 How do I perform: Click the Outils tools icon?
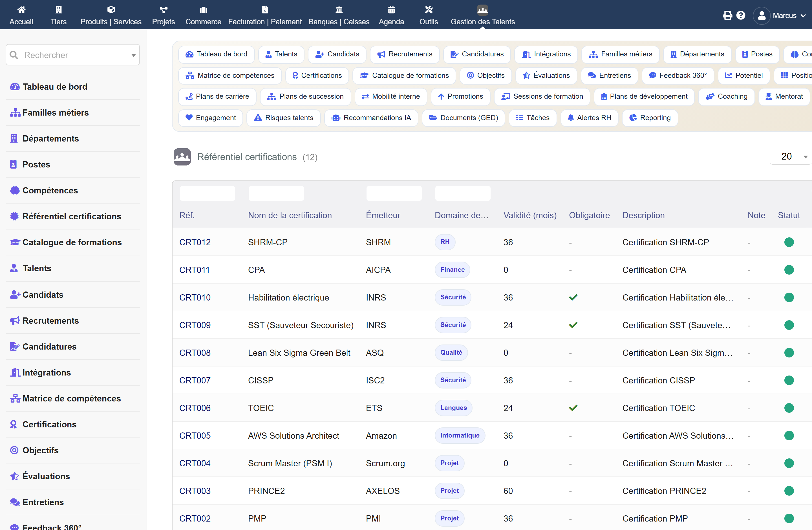click(429, 10)
